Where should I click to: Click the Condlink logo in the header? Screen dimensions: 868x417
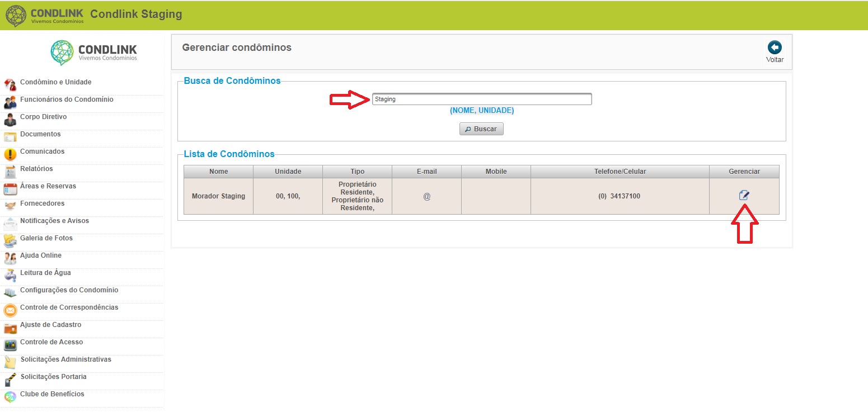pos(45,15)
